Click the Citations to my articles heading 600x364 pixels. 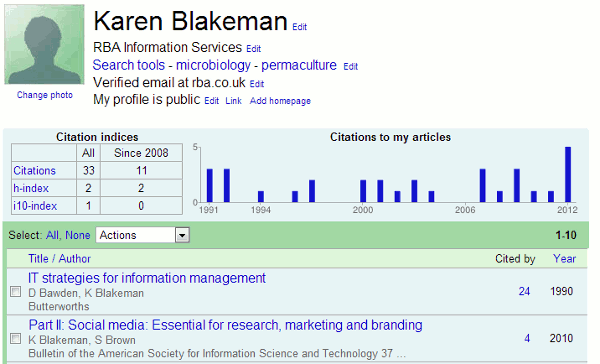click(x=390, y=137)
